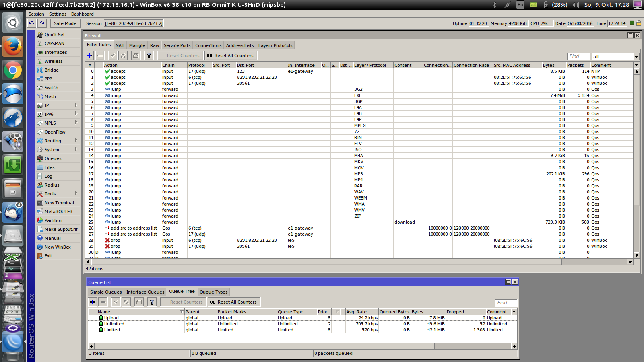Screen dimensions: 644x362
Task: Open Wireless from the sidebar
Action: [x=58, y=61]
